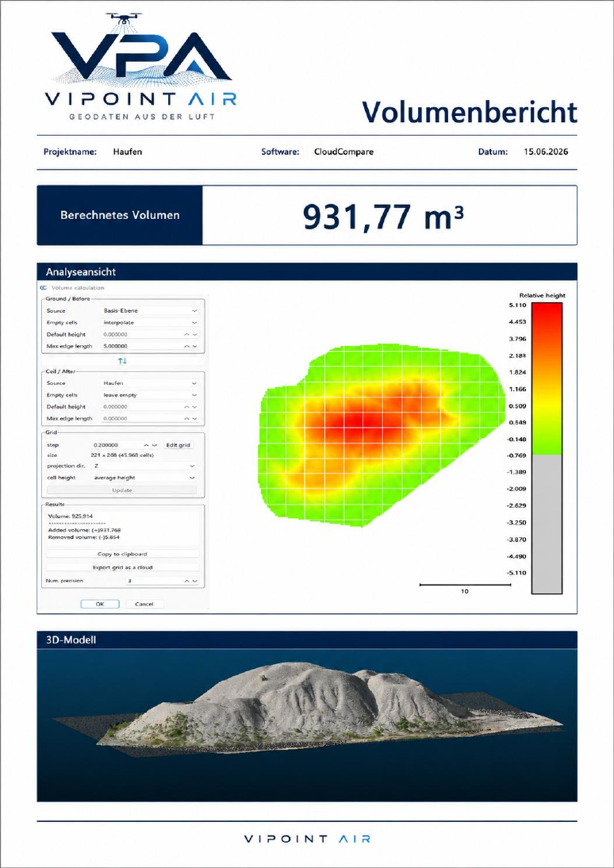Expand the Ceil Empty cells leave empty dropdown

pos(150,395)
